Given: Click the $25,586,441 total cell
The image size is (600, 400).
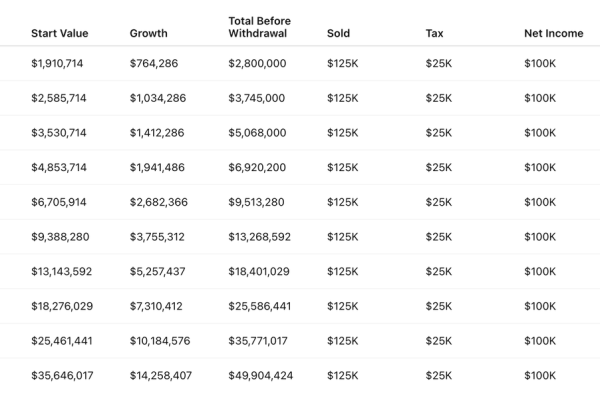Looking at the screenshot, I should click(x=260, y=306).
